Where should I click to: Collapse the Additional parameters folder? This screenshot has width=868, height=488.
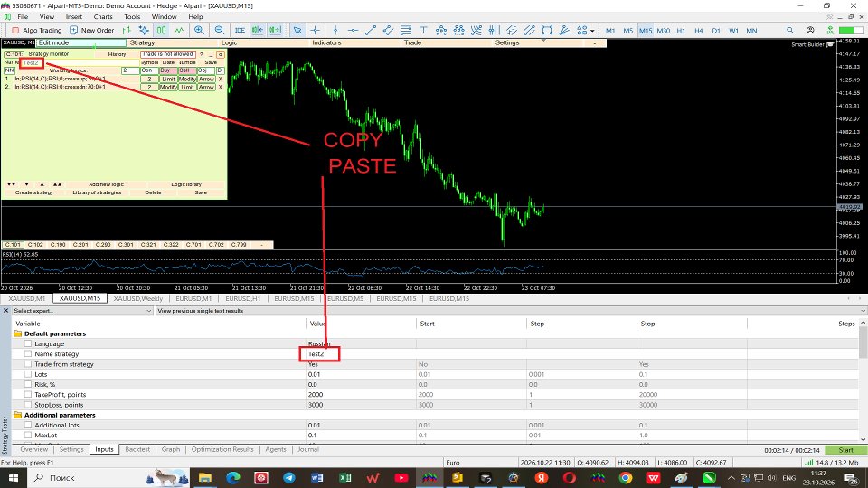[18, 415]
